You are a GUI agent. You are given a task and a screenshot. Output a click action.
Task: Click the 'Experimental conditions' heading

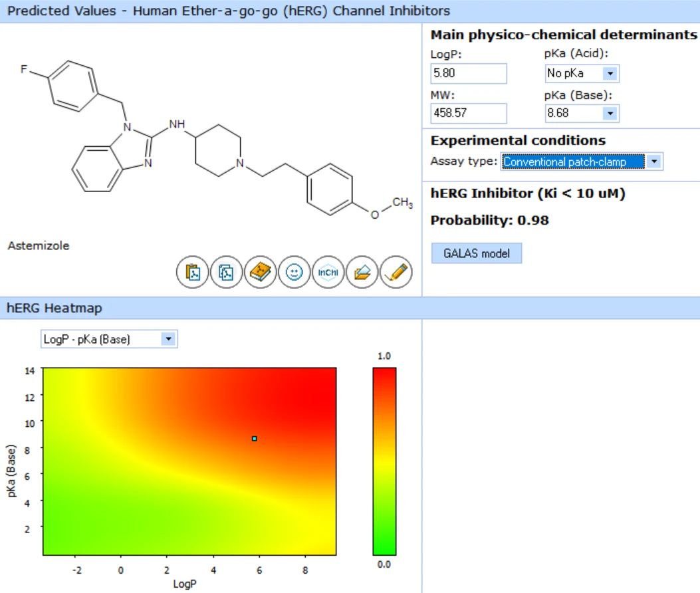[x=518, y=140]
